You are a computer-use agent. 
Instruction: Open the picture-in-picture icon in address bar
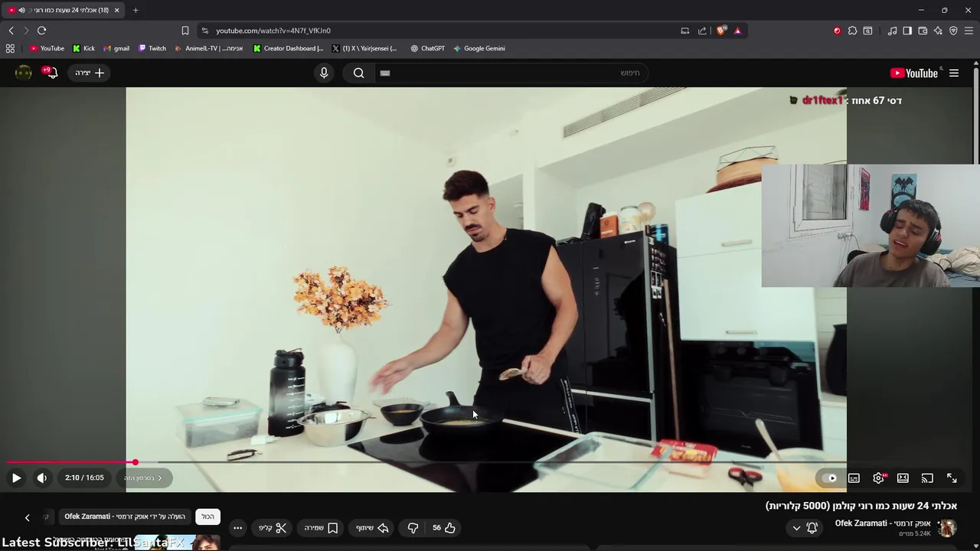coord(685,31)
